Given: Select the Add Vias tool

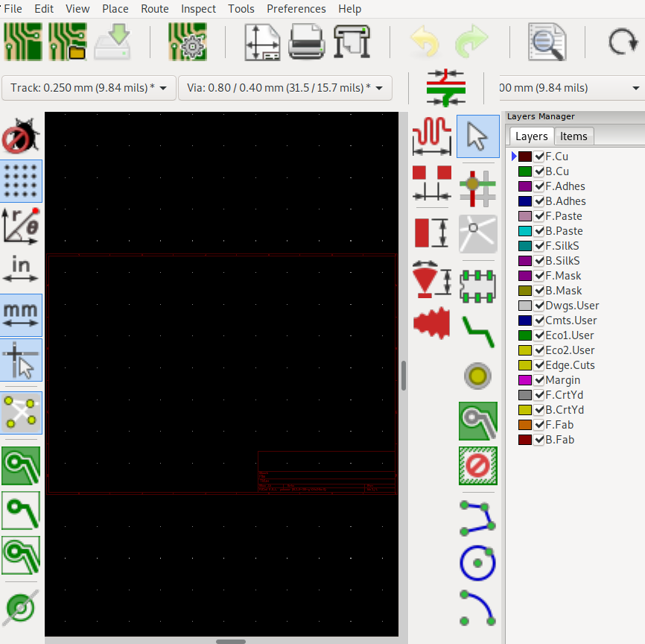Looking at the screenshot, I should click(477, 376).
